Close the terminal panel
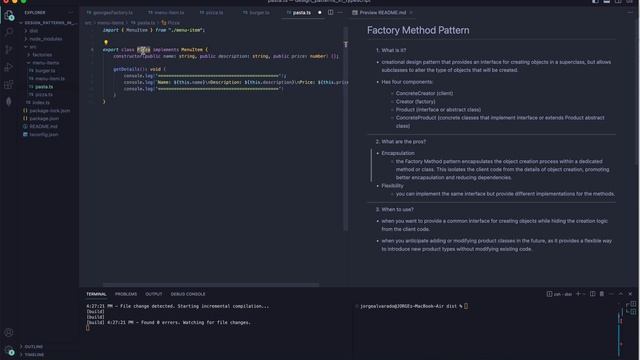 [x=630, y=294]
